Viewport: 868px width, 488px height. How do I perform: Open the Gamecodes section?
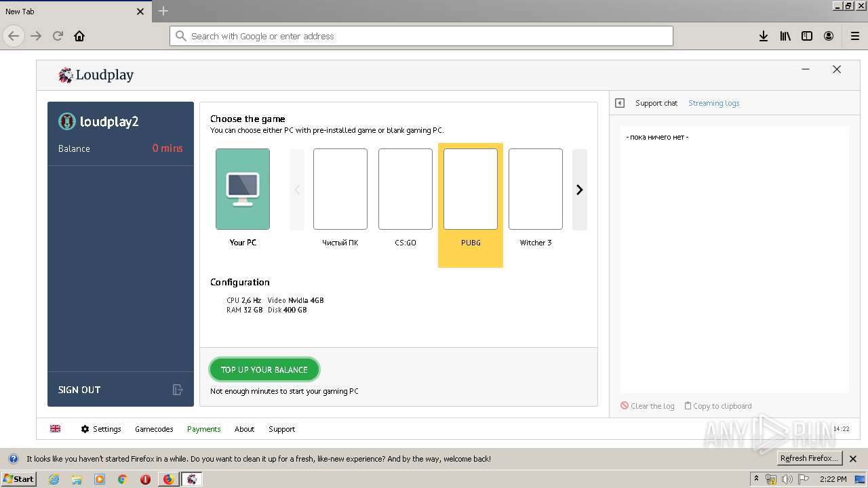pos(154,429)
